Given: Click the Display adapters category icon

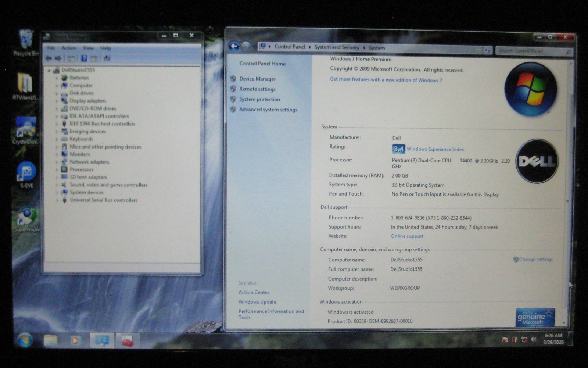Looking at the screenshot, I should click(64, 100).
